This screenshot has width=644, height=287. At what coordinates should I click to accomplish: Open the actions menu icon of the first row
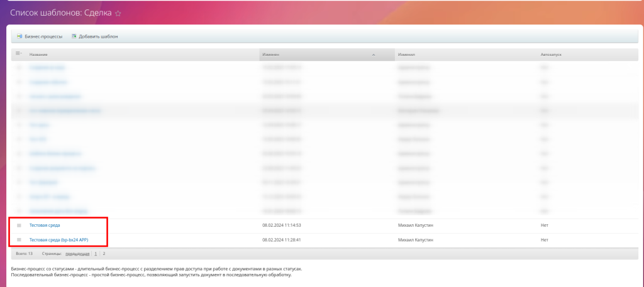(19, 67)
